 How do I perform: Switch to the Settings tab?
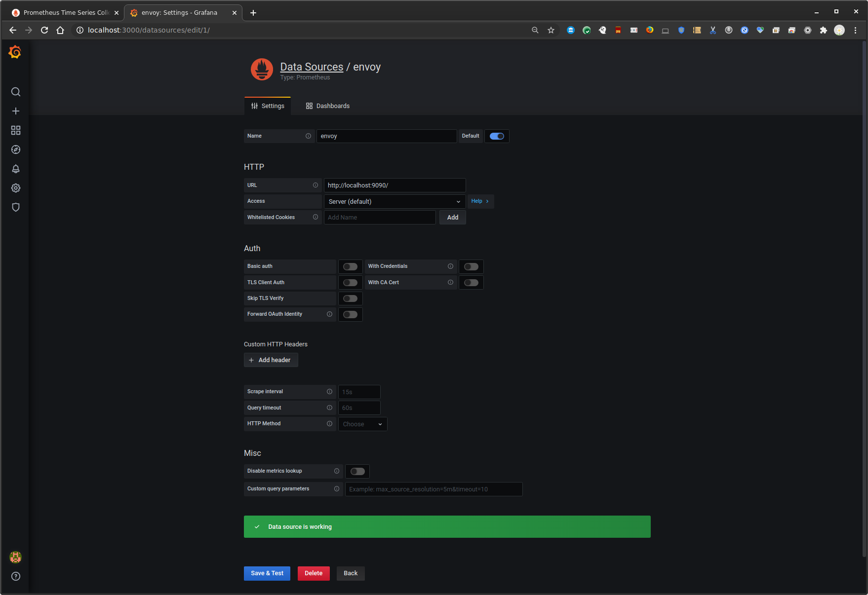point(268,106)
